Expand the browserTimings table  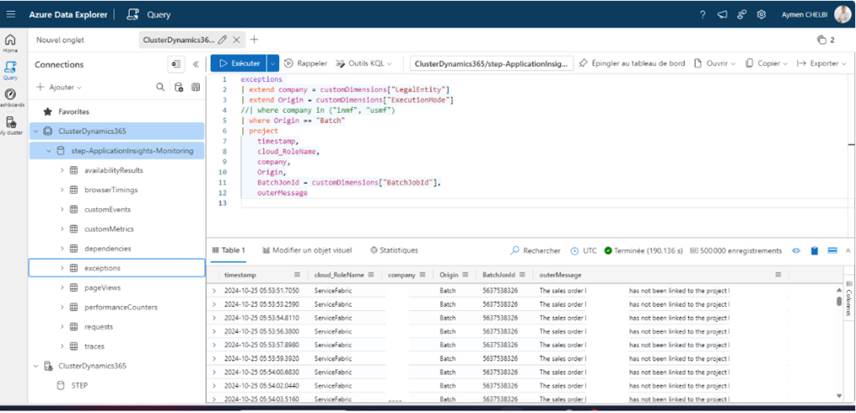(62, 190)
